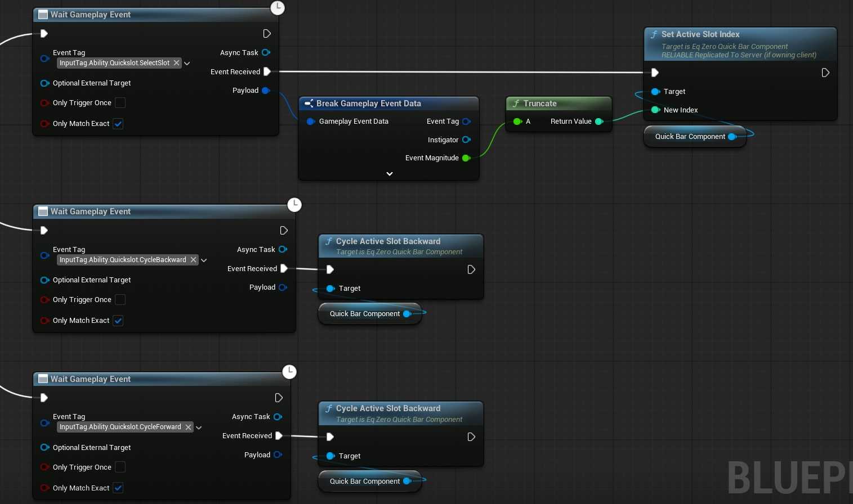Viewport: 853px width, 504px height.
Task: Click the InputTag.Ability.Quickslot.CycleBackward tag field
Action: tap(123, 260)
